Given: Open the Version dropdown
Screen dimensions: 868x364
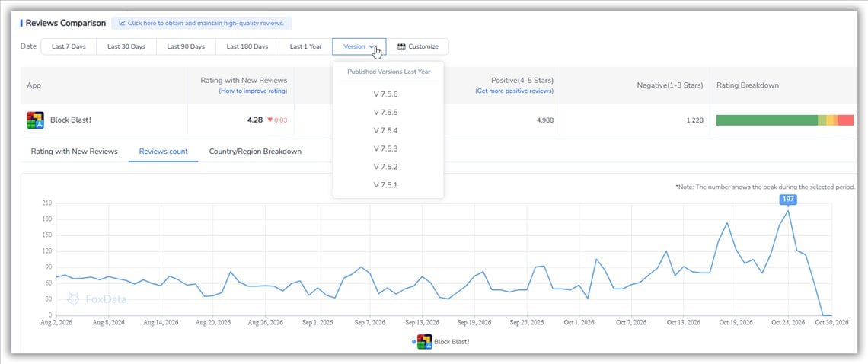Looking at the screenshot, I should click(x=359, y=46).
